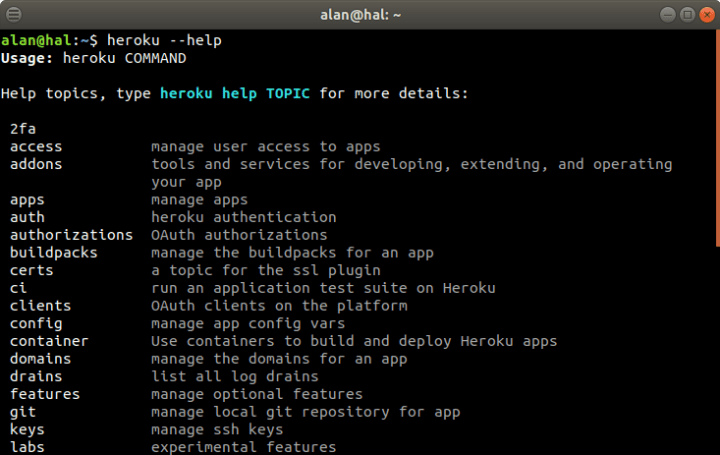Screen dimensions: 720x455
Task: Click the 'auth' topic name
Action: [27, 217]
